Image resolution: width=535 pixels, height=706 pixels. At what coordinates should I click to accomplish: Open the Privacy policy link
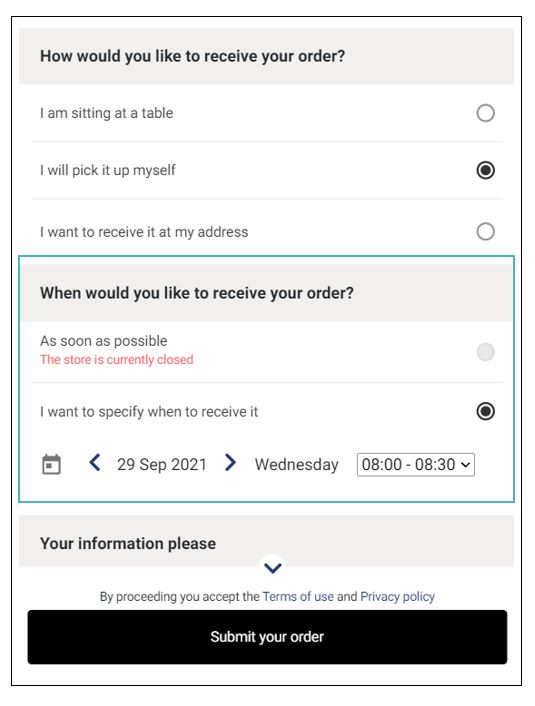[397, 596]
